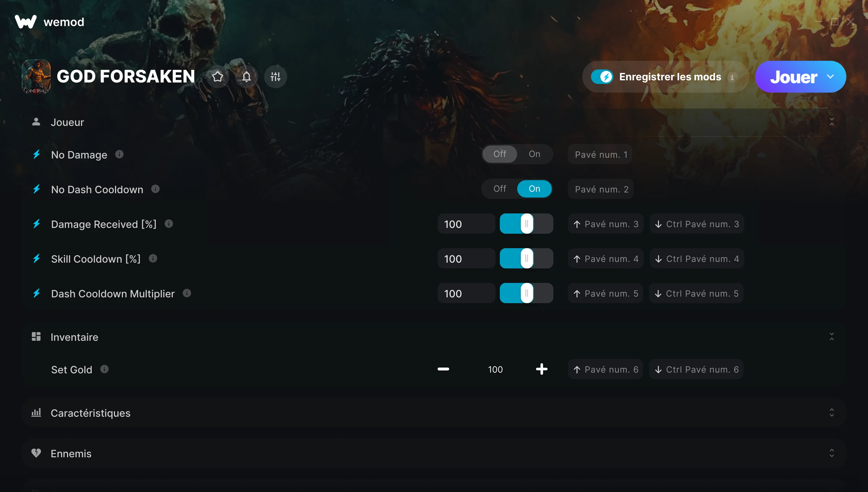Click the lightning icon beside No Damage
Screen dimensions: 868x492
pos(36,154)
